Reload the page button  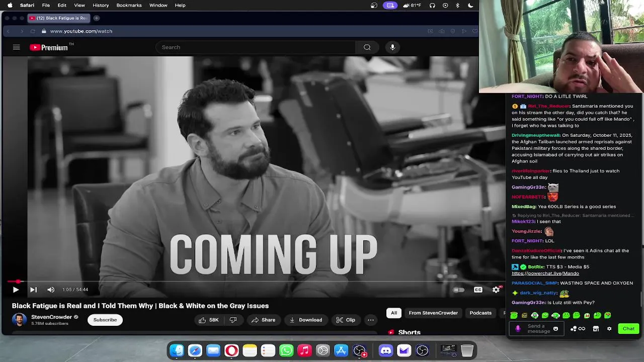[x=33, y=31]
